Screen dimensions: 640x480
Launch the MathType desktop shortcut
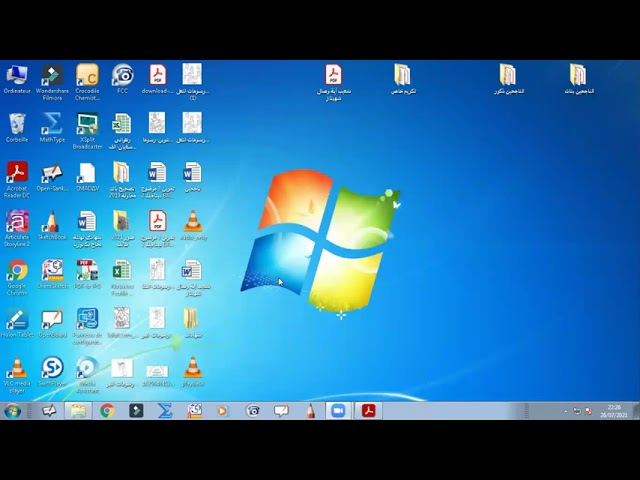pyautogui.click(x=52, y=128)
